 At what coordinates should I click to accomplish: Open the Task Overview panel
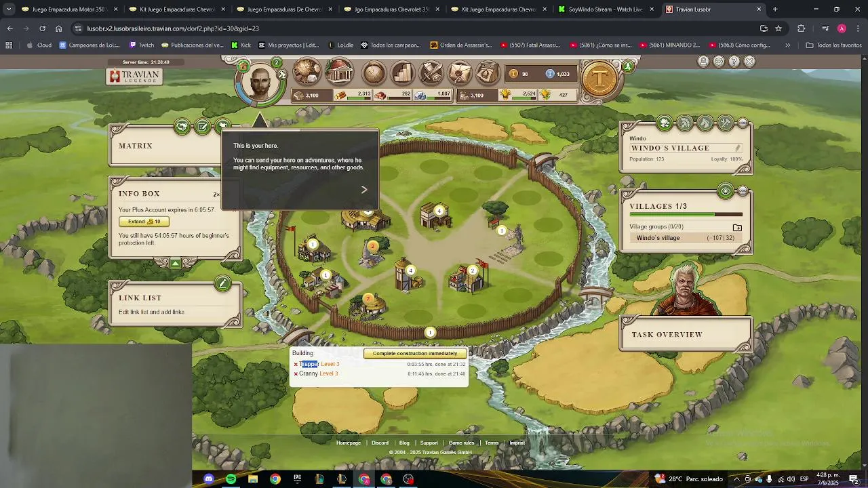pos(686,335)
